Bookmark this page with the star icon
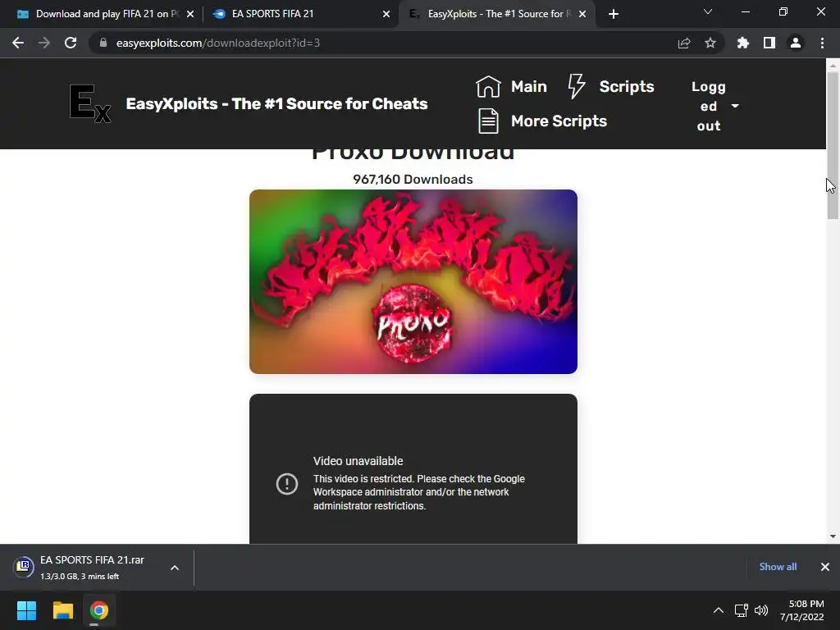The height and width of the screenshot is (630, 840). 710,43
